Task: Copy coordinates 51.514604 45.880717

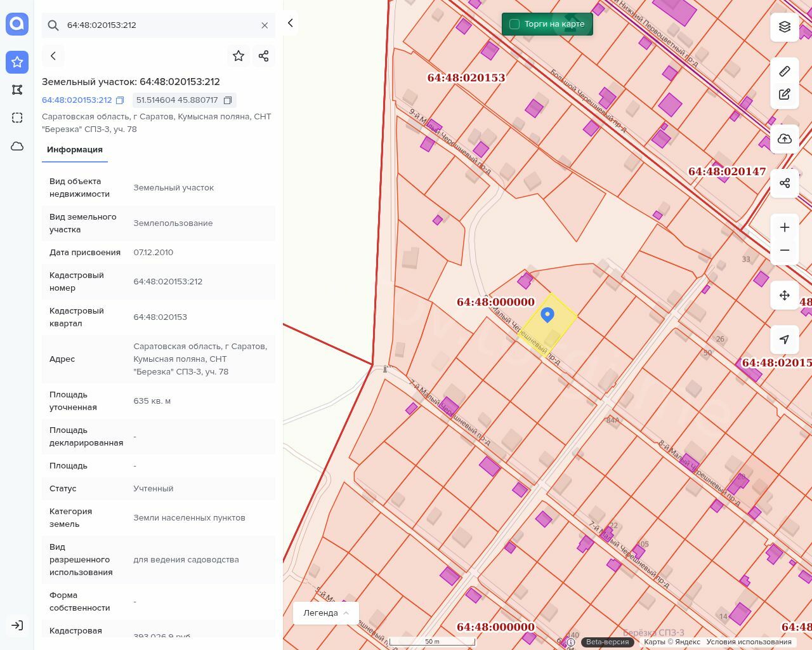Action: point(228,100)
